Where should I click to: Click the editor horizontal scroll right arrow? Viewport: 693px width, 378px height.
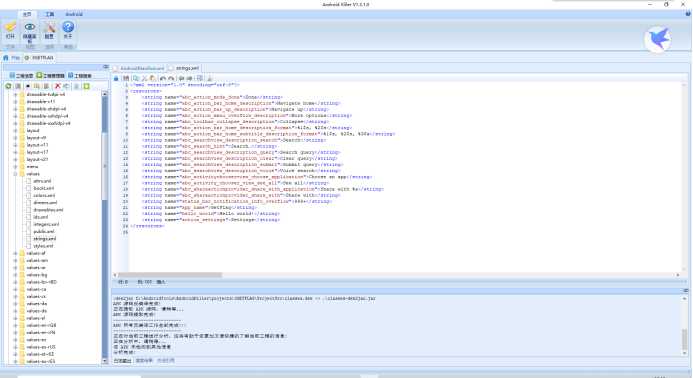(678, 275)
